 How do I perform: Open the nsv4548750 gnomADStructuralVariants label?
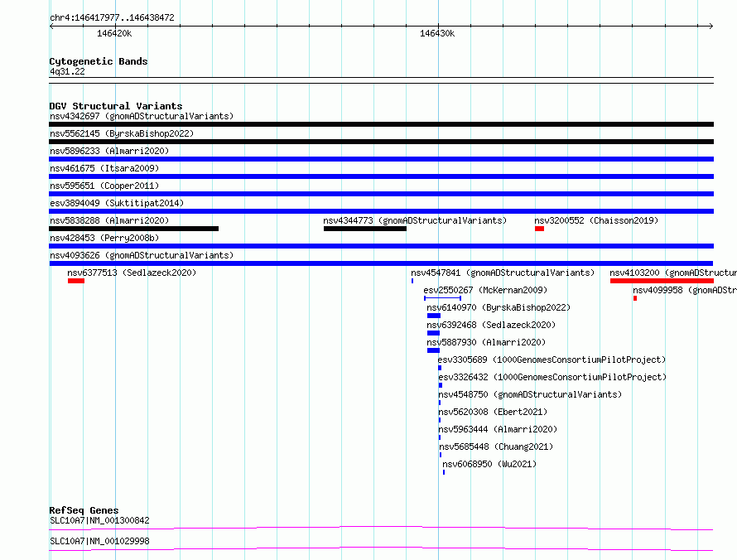pos(530,394)
